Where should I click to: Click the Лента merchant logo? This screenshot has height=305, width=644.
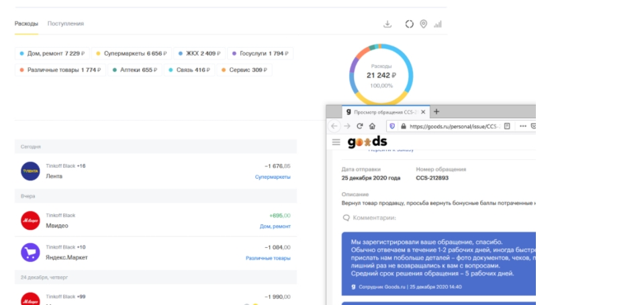pos(30,171)
